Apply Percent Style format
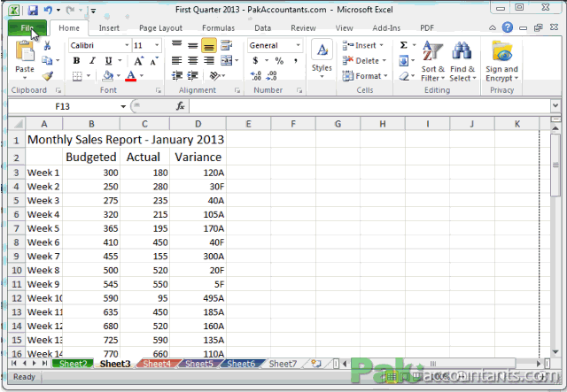Image resolution: width=567 pixels, height=392 pixels. (x=279, y=60)
